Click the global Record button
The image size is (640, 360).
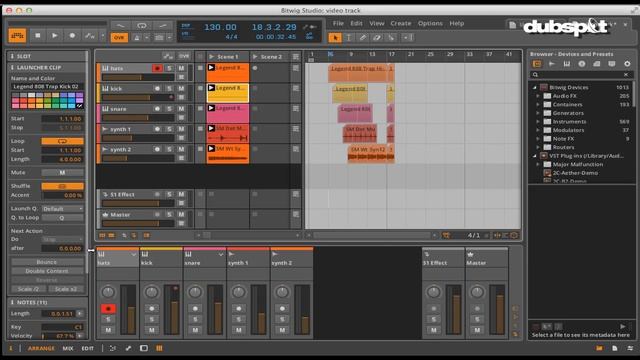[x=72, y=36]
